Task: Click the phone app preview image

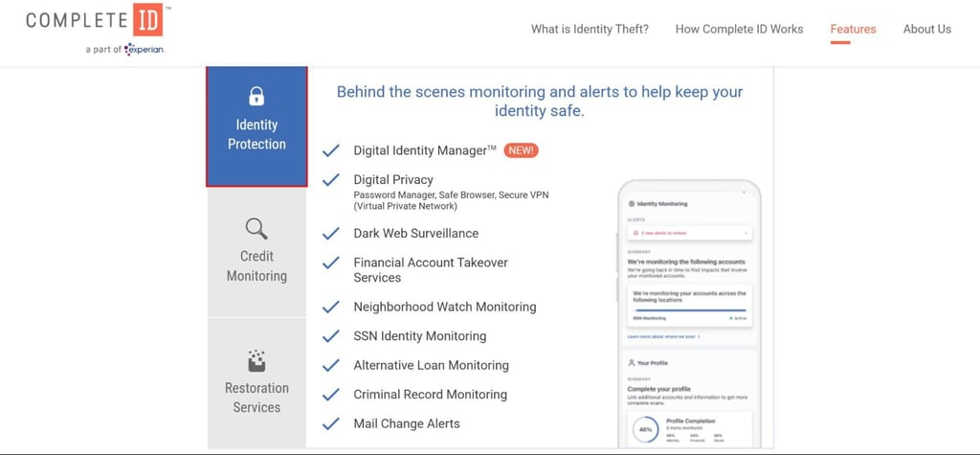Action: coord(688,314)
